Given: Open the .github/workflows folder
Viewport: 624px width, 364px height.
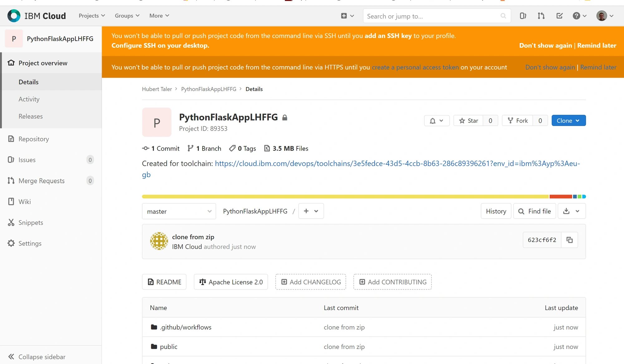Looking at the screenshot, I should coord(186,327).
